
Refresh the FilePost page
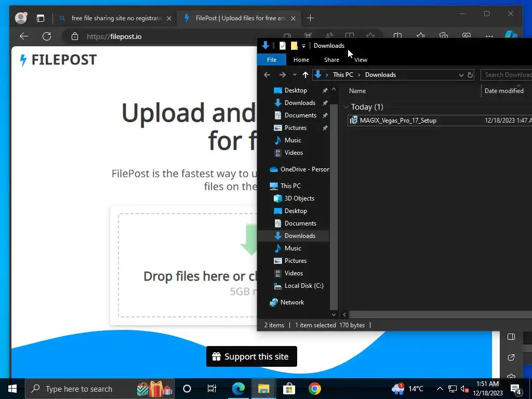pyautogui.click(x=47, y=36)
